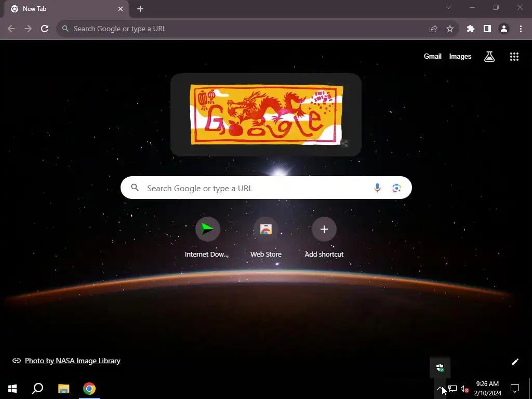Open the Chrome profile avatar
Viewport: 532px width, 399px height.
pyautogui.click(x=504, y=29)
